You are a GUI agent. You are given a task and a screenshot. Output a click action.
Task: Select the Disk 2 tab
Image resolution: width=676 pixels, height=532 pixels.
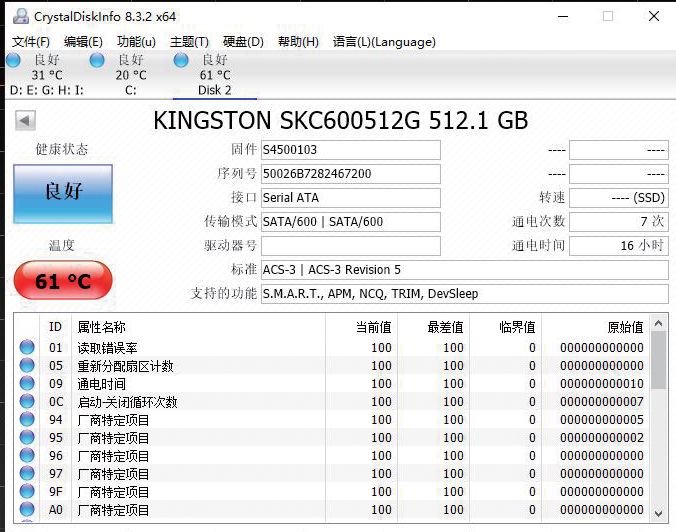coord(215,75)
